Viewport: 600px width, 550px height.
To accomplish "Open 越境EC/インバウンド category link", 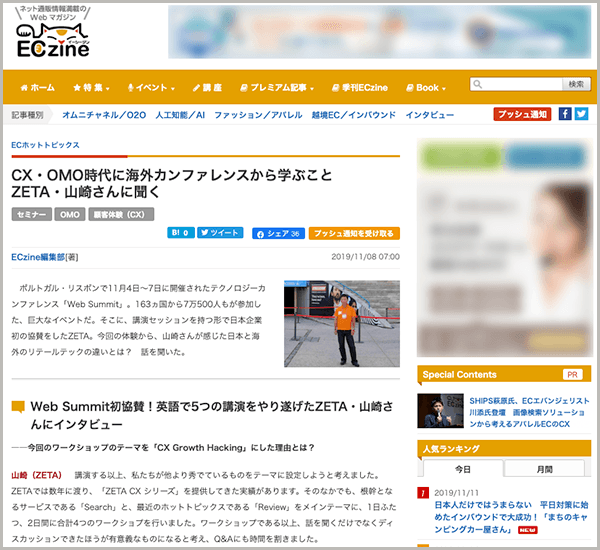I will click(354, 115).
